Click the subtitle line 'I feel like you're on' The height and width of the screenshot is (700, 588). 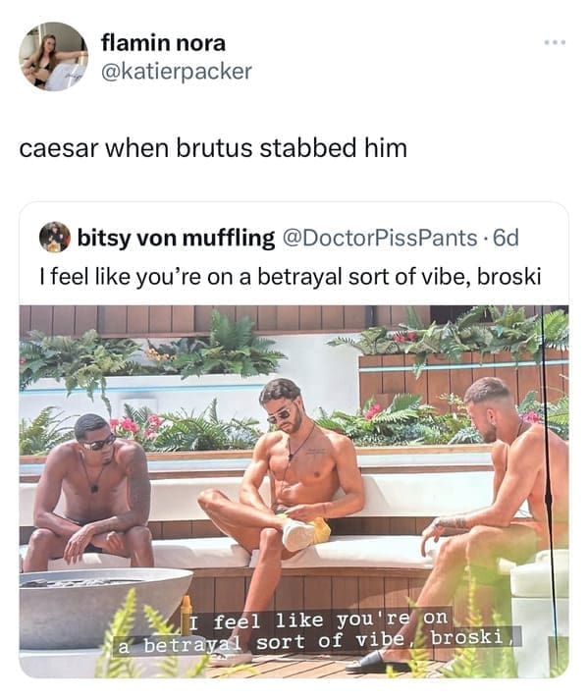pos(318,619)
